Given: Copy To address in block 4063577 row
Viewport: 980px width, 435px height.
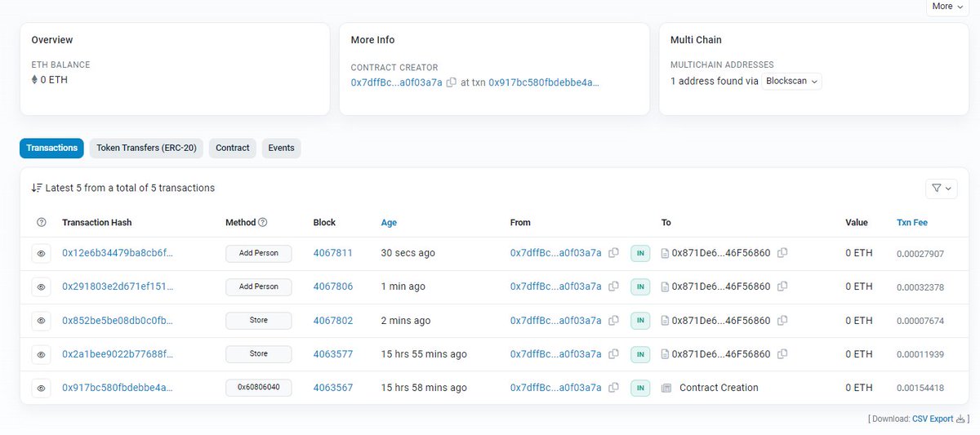Looking at the screenshot, I should pos(782,354).
